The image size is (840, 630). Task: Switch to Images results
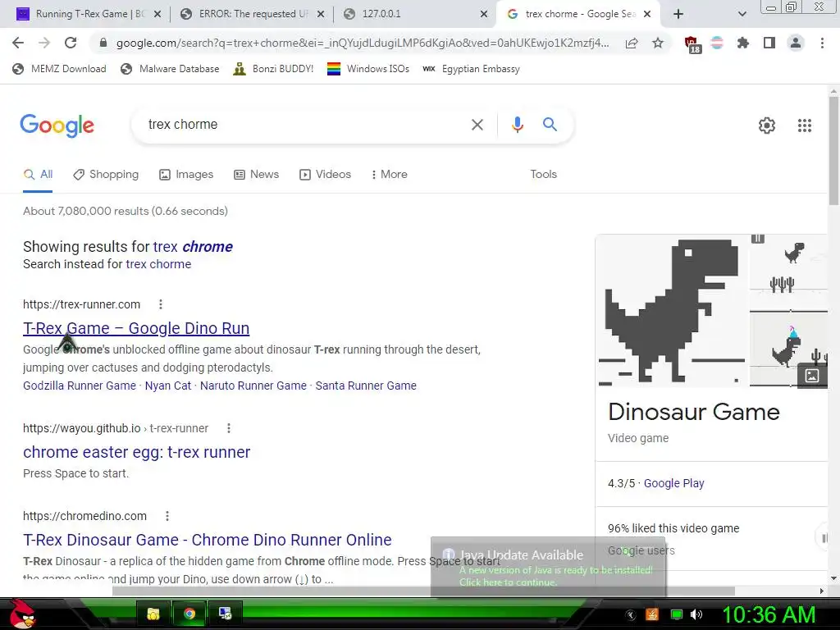[x=186, y=174]
